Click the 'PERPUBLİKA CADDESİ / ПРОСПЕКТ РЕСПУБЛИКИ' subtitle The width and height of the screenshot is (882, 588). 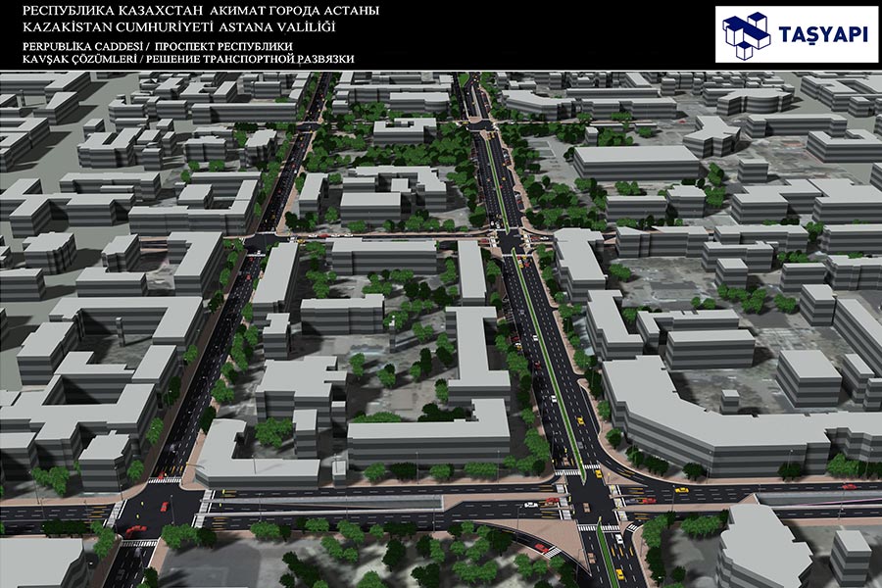coord(158,46)
